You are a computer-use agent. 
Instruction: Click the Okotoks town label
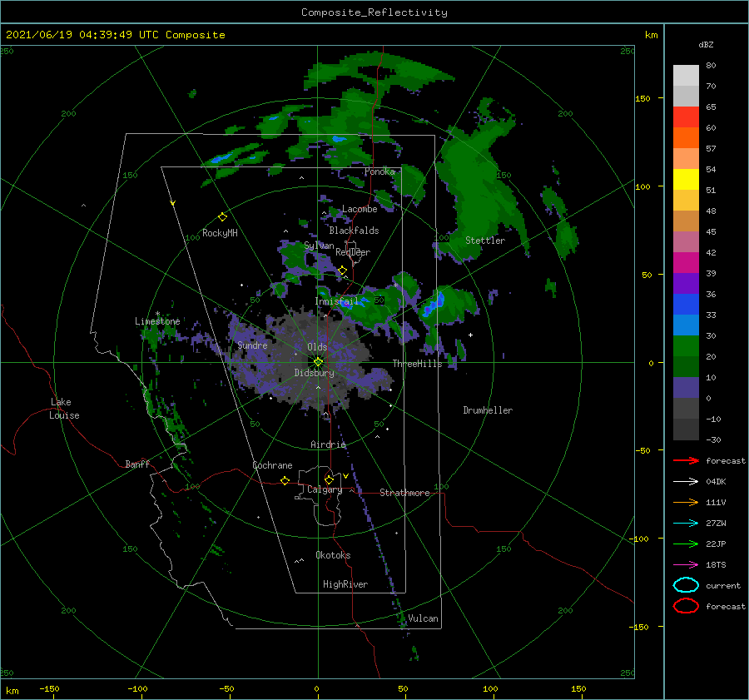point(333,554)
